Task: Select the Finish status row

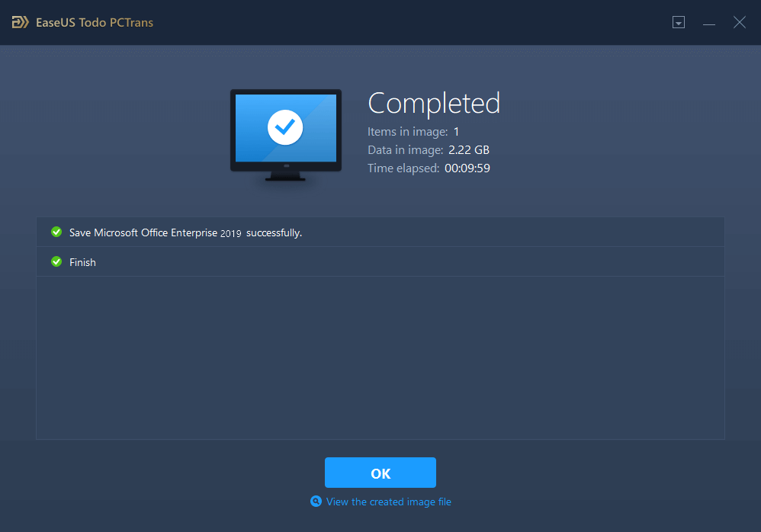Action: [379, 261]
